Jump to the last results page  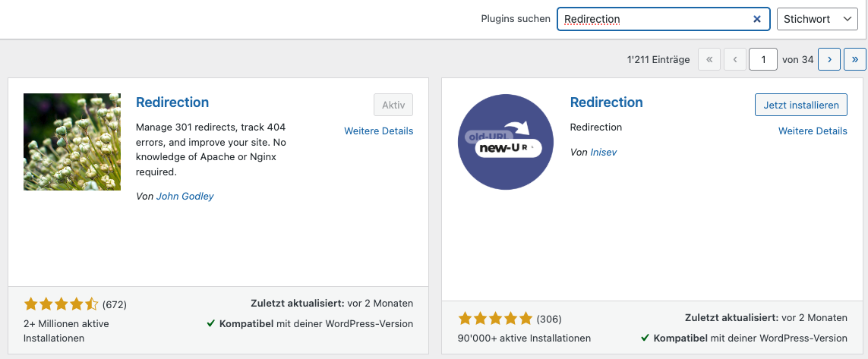[x=855, y=59]
